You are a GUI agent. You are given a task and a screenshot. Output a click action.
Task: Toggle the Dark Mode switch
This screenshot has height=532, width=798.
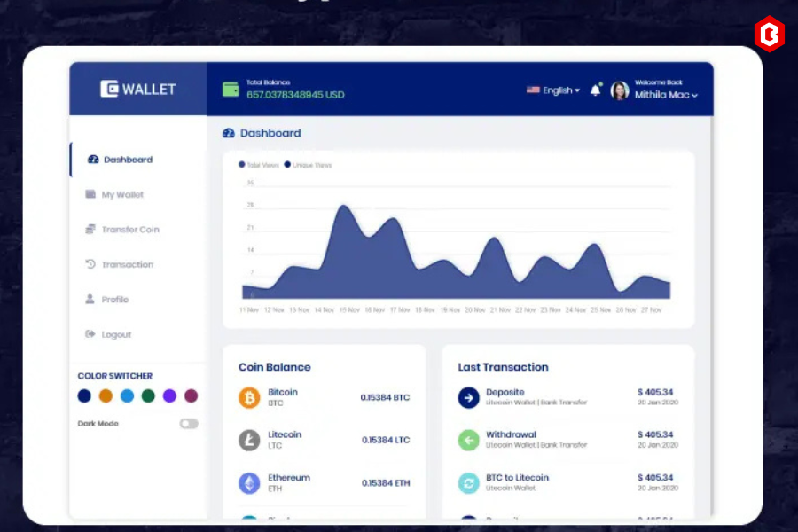189,424
